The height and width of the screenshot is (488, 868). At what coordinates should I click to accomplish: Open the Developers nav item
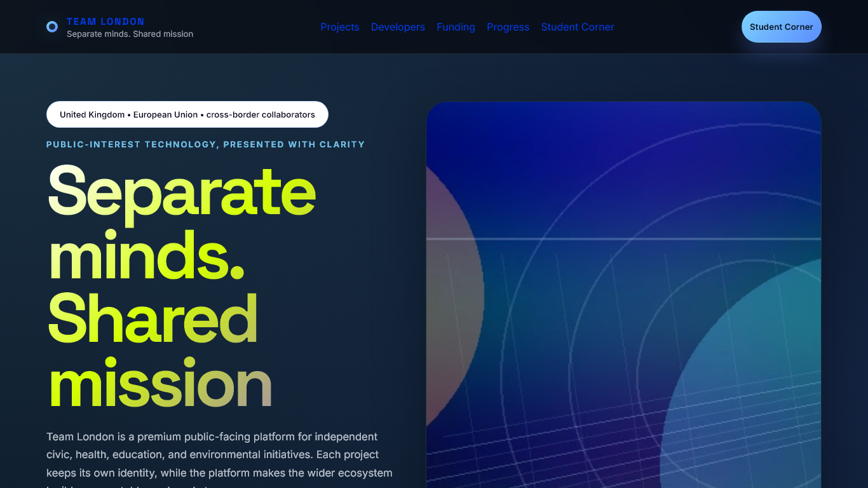coord(398,27)
